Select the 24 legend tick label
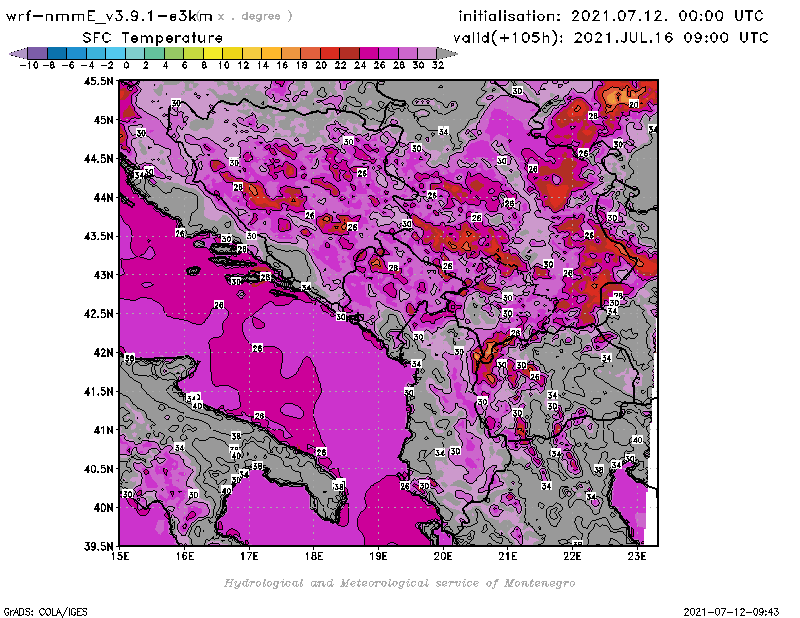The height and width of the screenshot is (618, 800). click(360, 65)
